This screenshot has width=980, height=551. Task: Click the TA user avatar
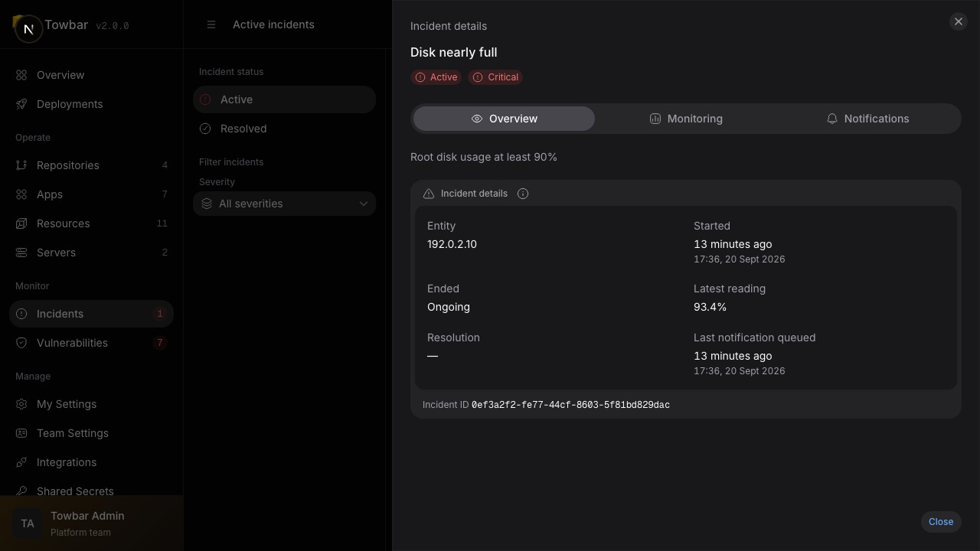pos(28,523)
